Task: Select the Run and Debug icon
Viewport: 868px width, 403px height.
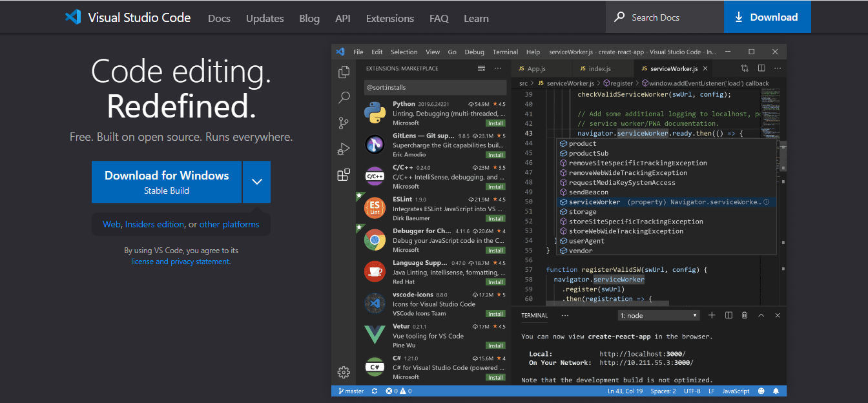Action: pos(344,149)
